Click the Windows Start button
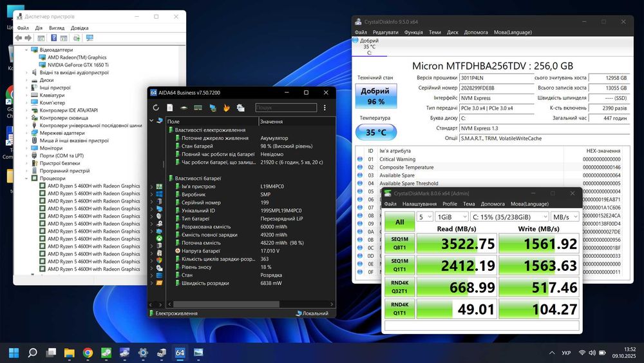644x363 pixels. click(x=14, y=353)
